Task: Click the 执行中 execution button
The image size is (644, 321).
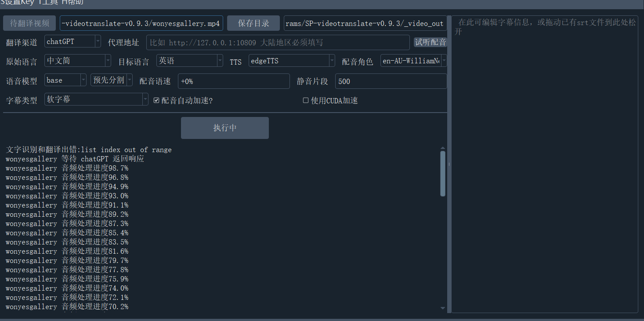Action: [x=224, y=128]
